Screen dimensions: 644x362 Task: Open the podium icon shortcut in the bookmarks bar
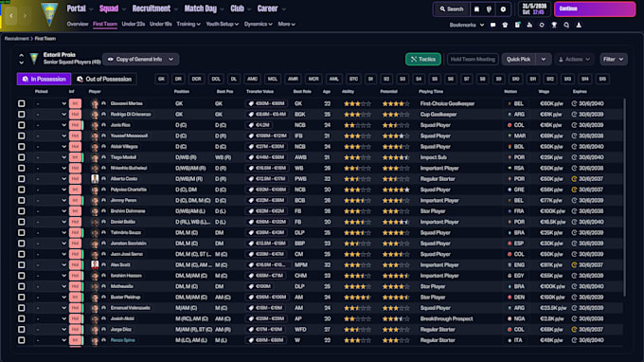529,25
